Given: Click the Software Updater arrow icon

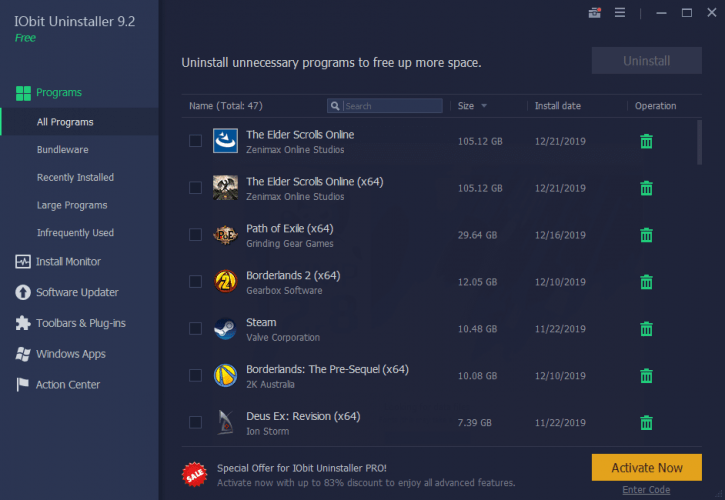Looking at the screenshot, I should point(23,292).
